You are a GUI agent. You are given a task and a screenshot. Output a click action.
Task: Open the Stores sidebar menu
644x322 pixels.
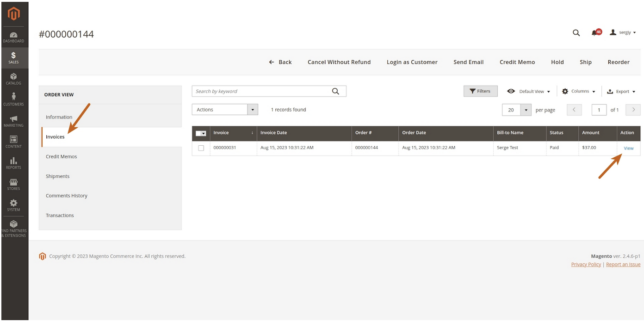[13, 184]
